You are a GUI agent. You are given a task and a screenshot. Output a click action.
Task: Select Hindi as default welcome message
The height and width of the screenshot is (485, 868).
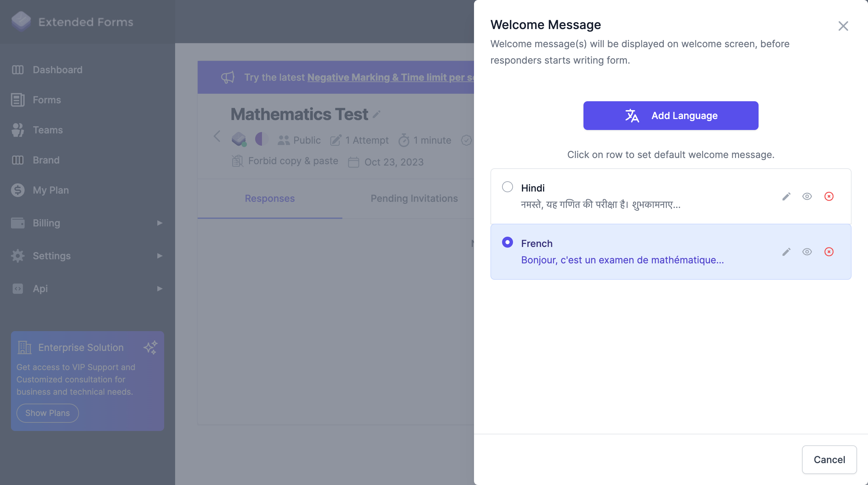(x=508, y=187)
